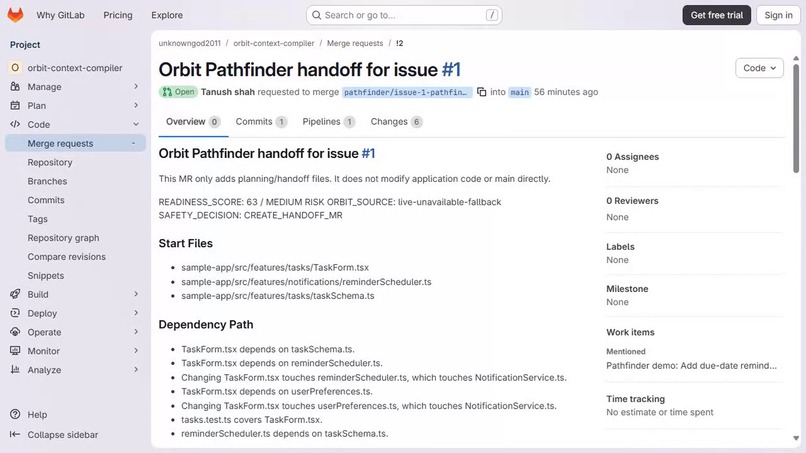
Task: Click the Operate icon in sidebar
Action: 15,332
